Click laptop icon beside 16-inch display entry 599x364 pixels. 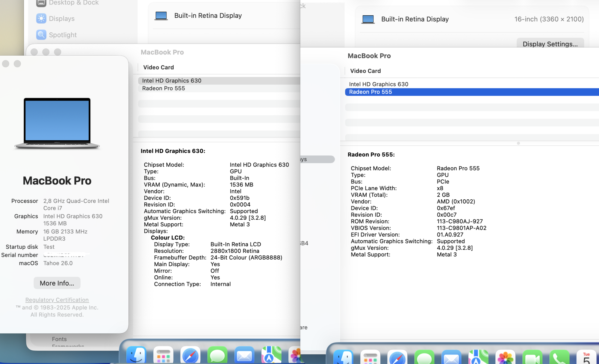[x=368, y=19]
